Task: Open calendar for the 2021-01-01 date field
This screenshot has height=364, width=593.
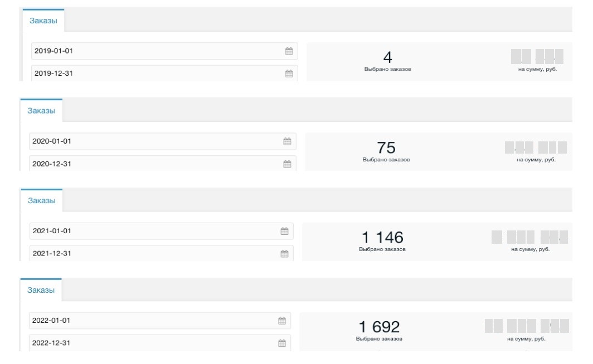Action: (284, 231)
